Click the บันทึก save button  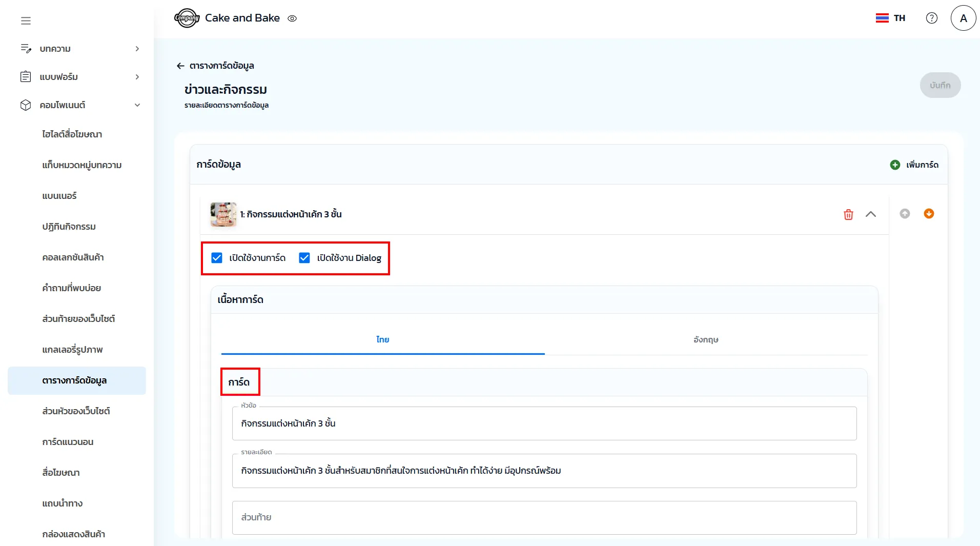[940, 85]
